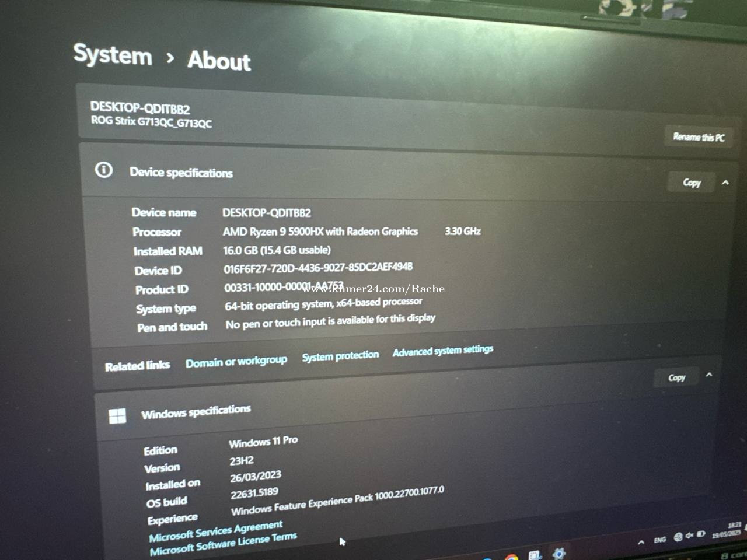Click the Windows logo in Windows specifications
This screenshot has height=560, width=747.
[117, 415]
